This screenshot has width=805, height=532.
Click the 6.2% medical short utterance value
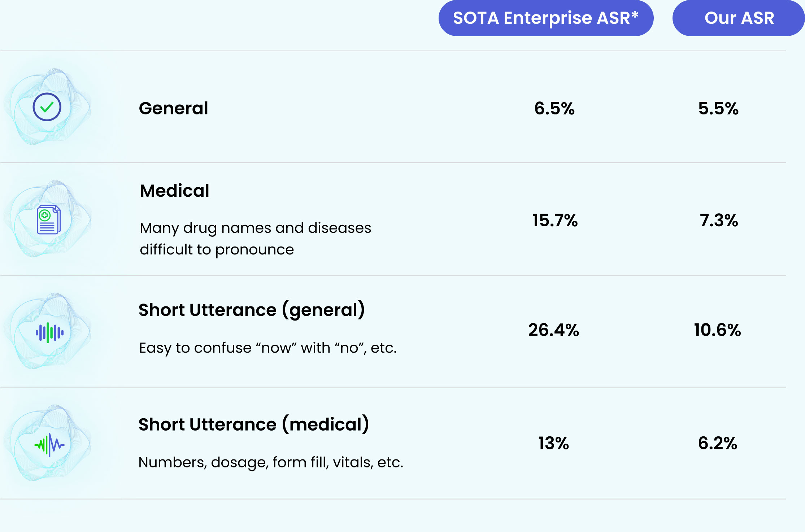[718, 443]
